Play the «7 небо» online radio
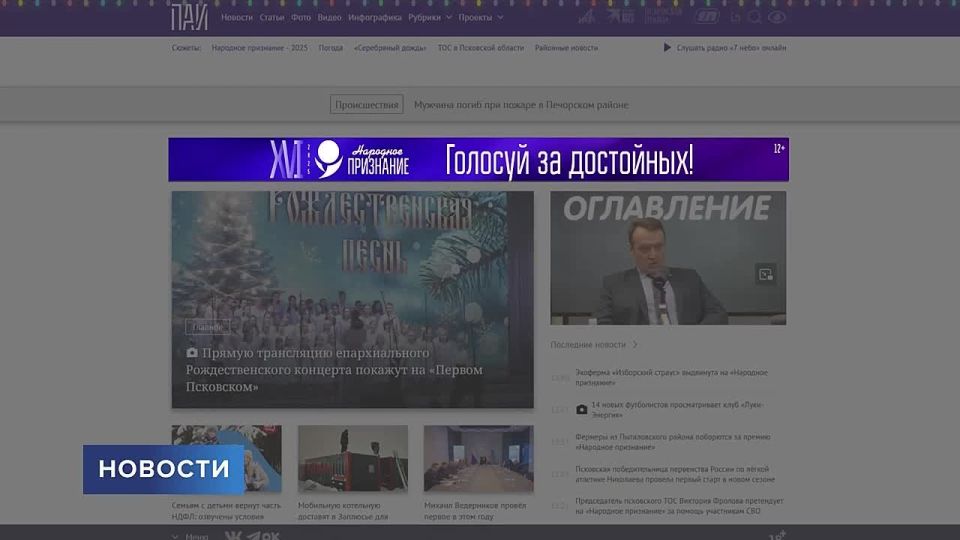Screen dimensions: 960x540 668,48
